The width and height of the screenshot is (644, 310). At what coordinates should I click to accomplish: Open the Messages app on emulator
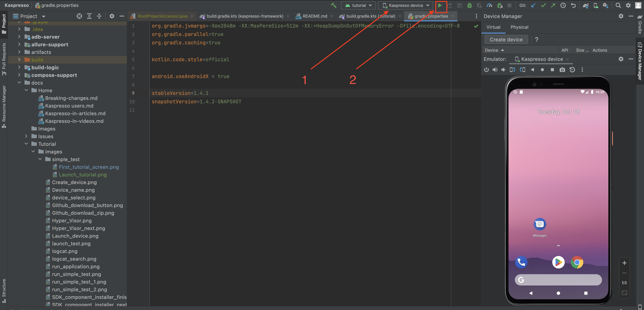coord(540,227)
